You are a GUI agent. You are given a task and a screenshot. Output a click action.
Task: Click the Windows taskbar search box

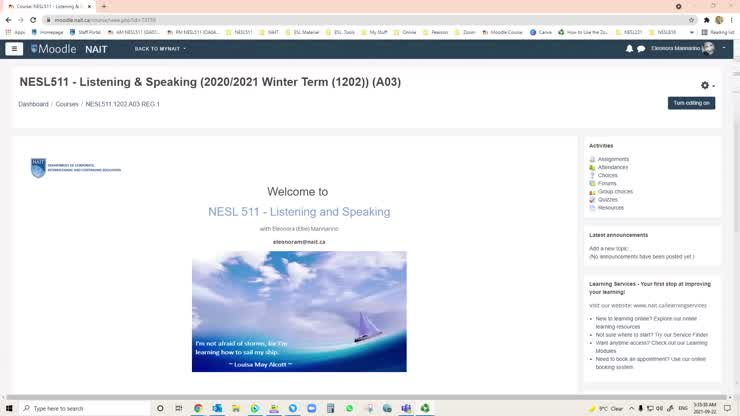tap(85, 408)
